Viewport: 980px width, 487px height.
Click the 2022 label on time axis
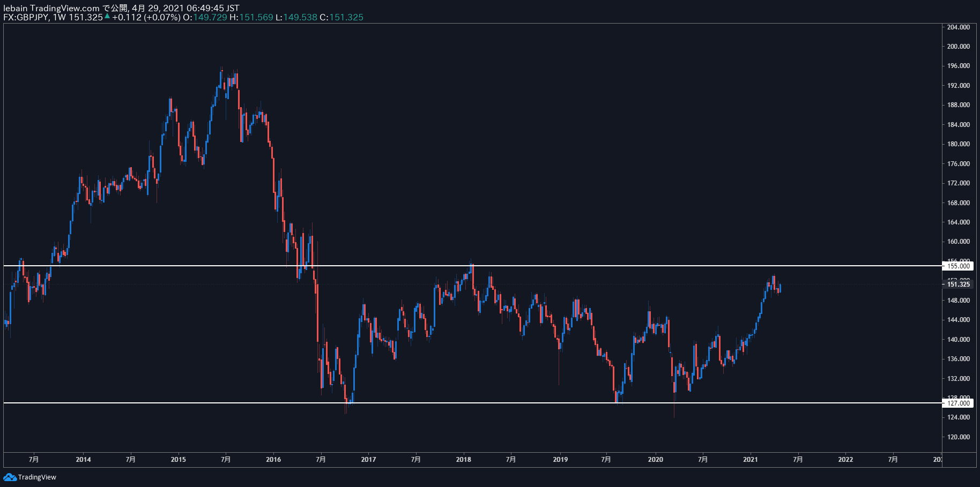click(845, 459)
